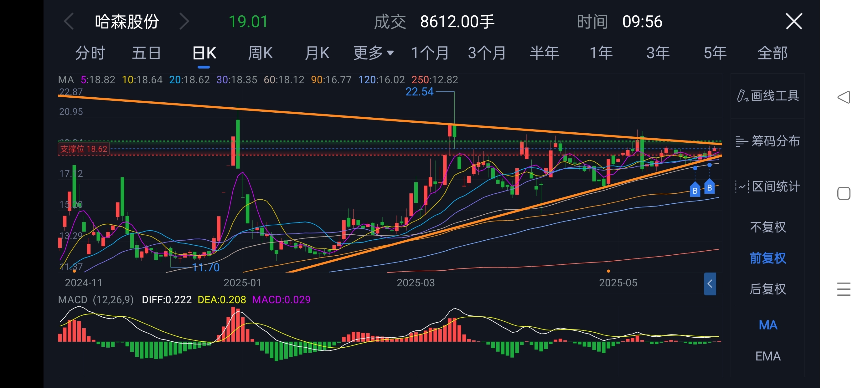Open 区间统计 range statistics tool
The height and width of the screenshot is (388, 868).
pos(767,186)
